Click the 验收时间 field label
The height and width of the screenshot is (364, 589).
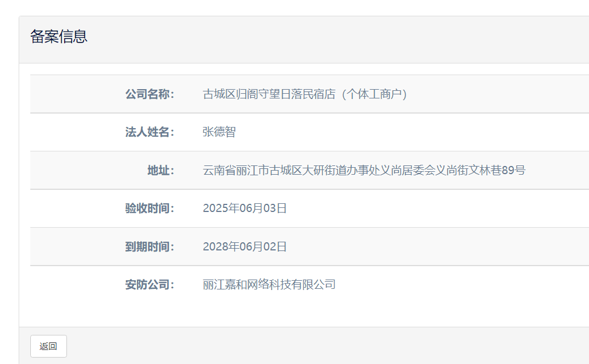[x=149, y=208]
